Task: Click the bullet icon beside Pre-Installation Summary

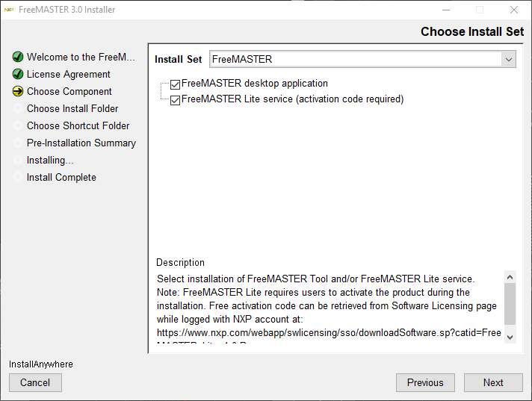Action: [x=18, y=143]
